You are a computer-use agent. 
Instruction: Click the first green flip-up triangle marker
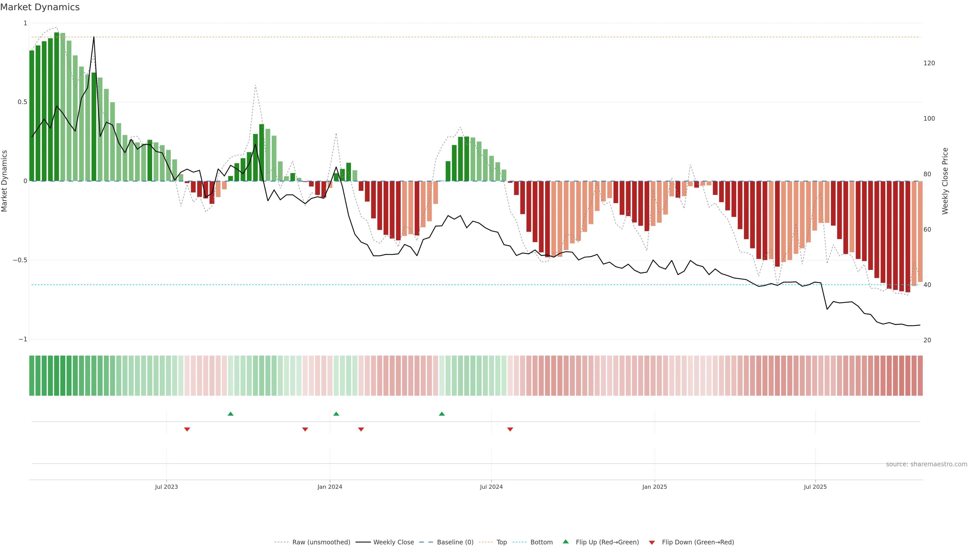230,414
